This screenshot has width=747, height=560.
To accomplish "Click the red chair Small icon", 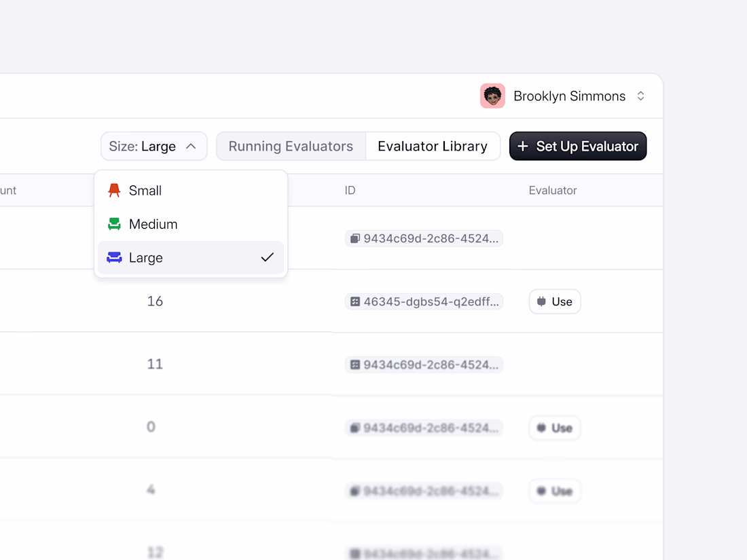I will point(114,191).
